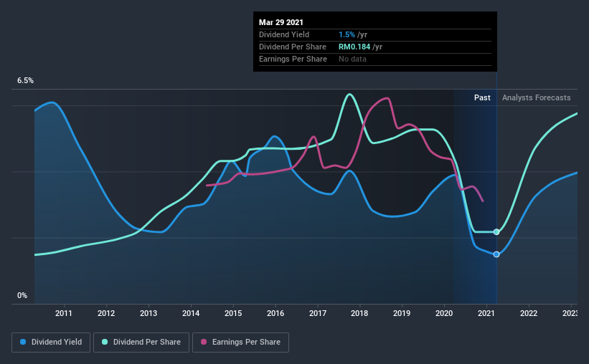
Task: Select the Past section label
Action: coord(482,97)
